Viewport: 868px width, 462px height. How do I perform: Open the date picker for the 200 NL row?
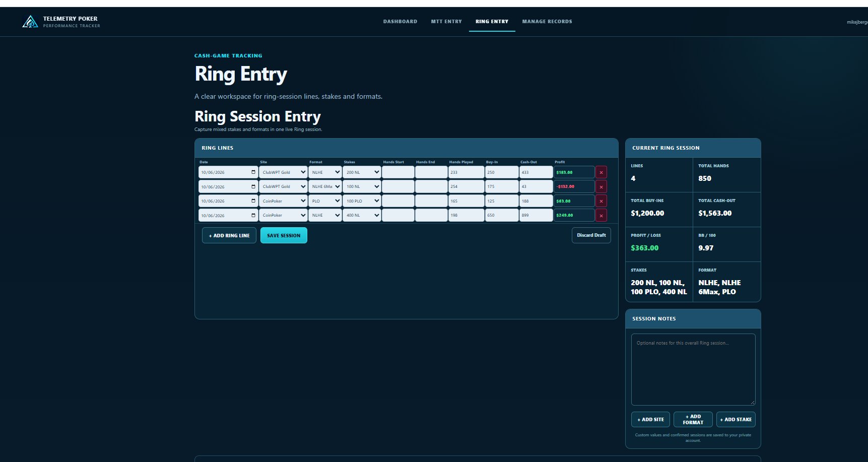[253, 172]
